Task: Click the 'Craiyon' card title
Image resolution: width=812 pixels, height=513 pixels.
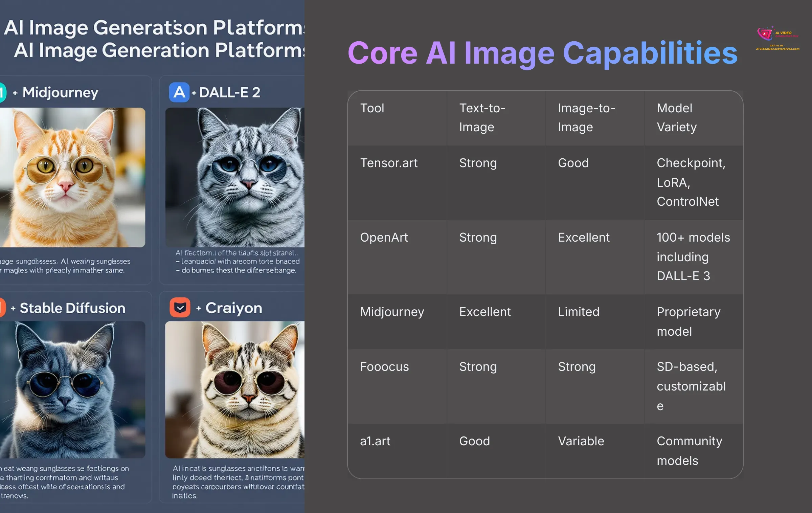Action: pos(234,308)
